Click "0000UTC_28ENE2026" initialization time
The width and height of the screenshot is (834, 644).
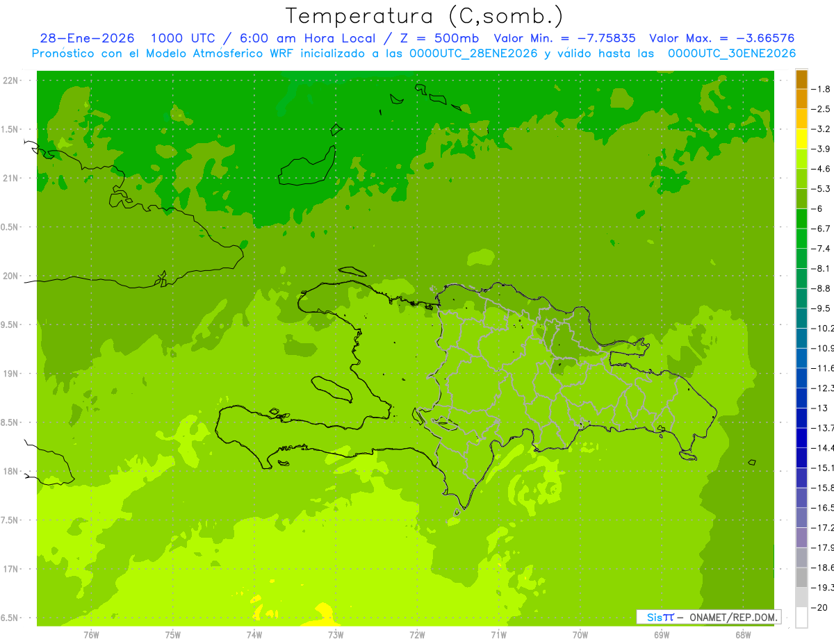coord(473,53)
